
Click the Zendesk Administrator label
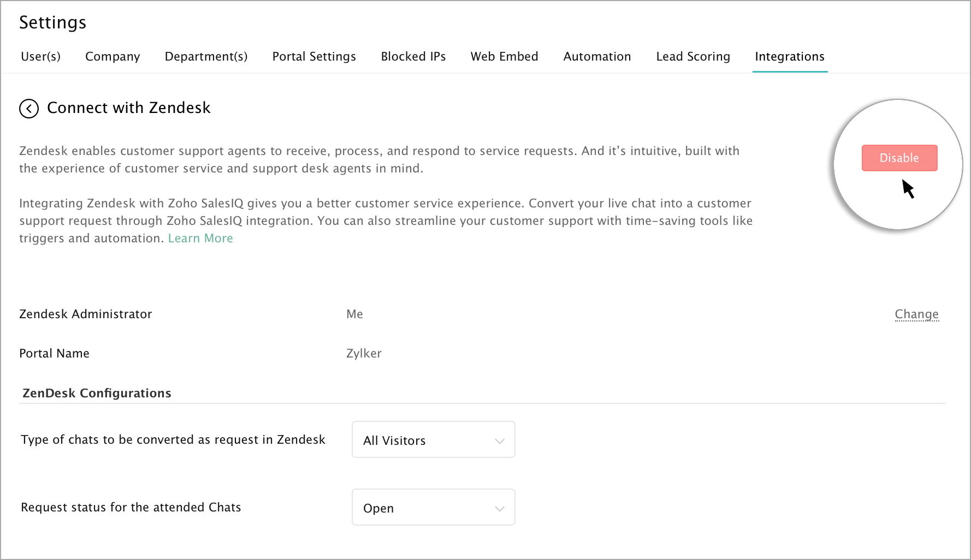coord(86,314)
